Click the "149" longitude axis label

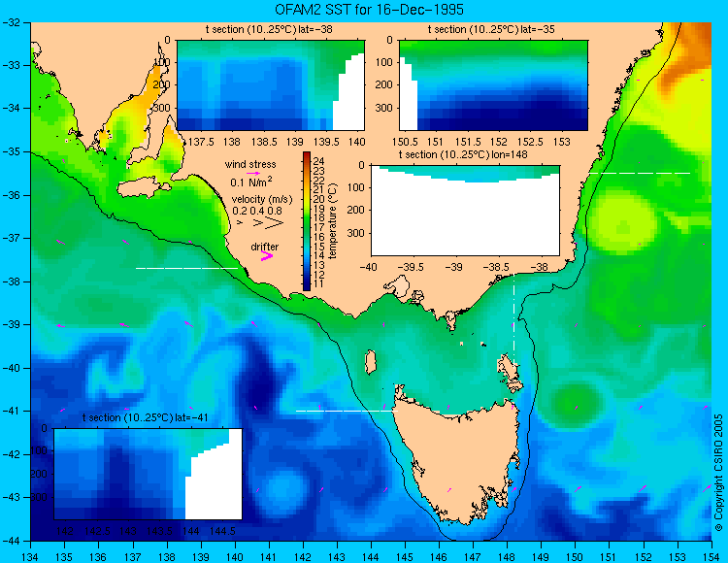pyautogui.click(x=541, y=557)
